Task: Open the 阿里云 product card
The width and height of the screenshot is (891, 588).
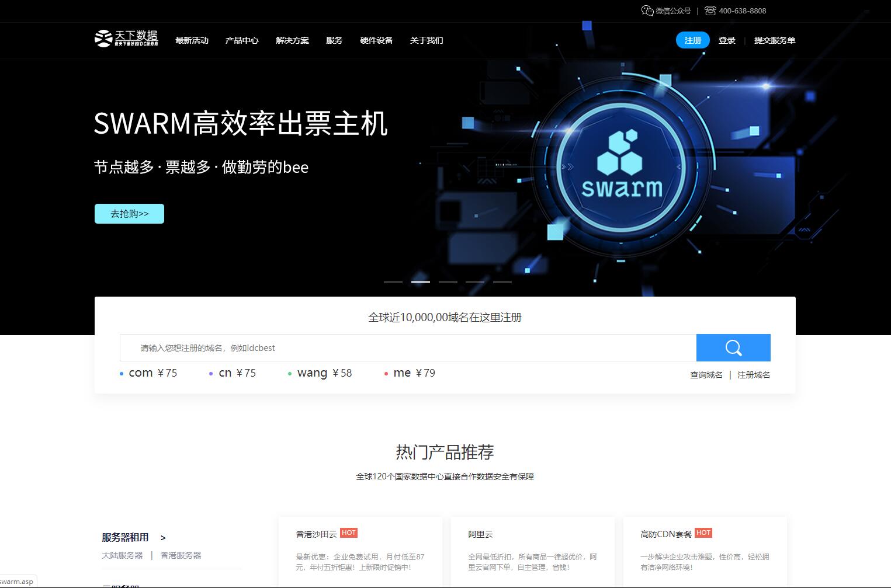Action: [533, 552]
